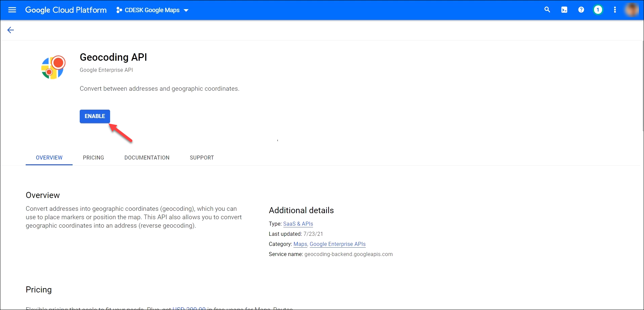Click the Google Cloud Platform logo
Screen dimensions: 644x310
pos(66,10)
